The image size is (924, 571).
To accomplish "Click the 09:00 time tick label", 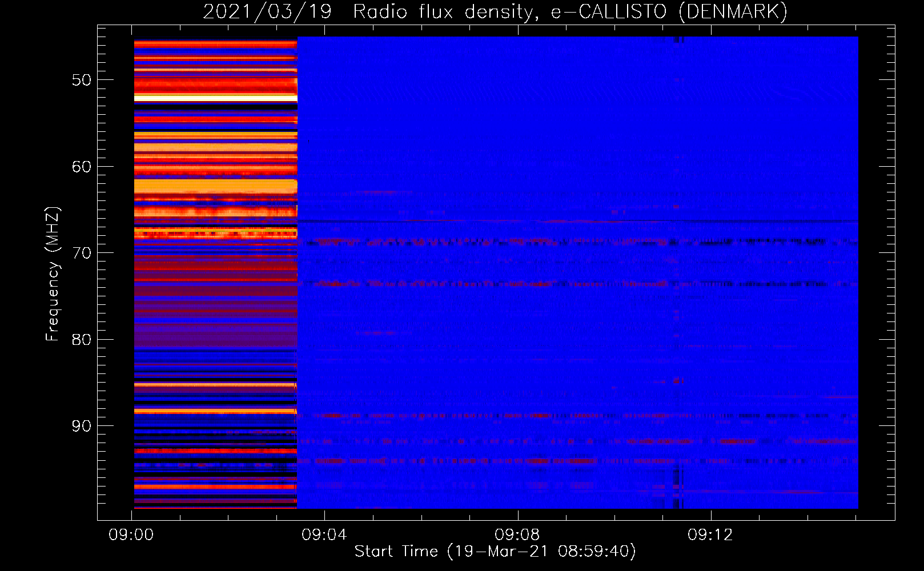I will [131, 535].
